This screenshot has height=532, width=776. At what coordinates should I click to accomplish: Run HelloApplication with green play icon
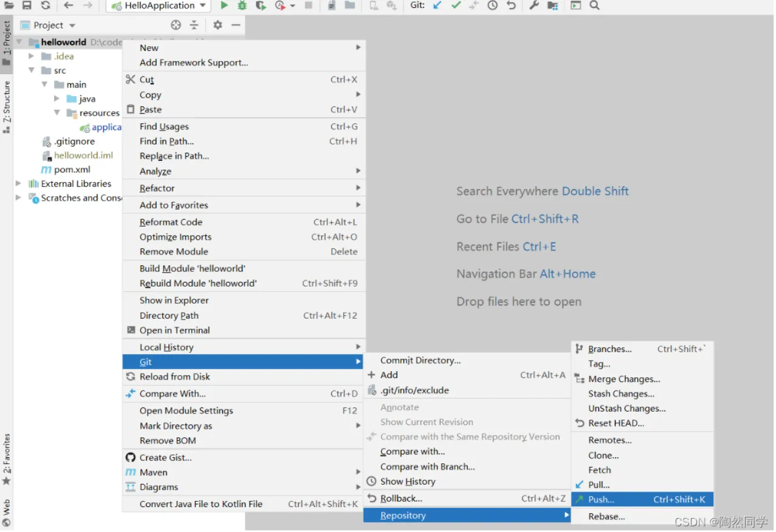[x=224, y=5]
